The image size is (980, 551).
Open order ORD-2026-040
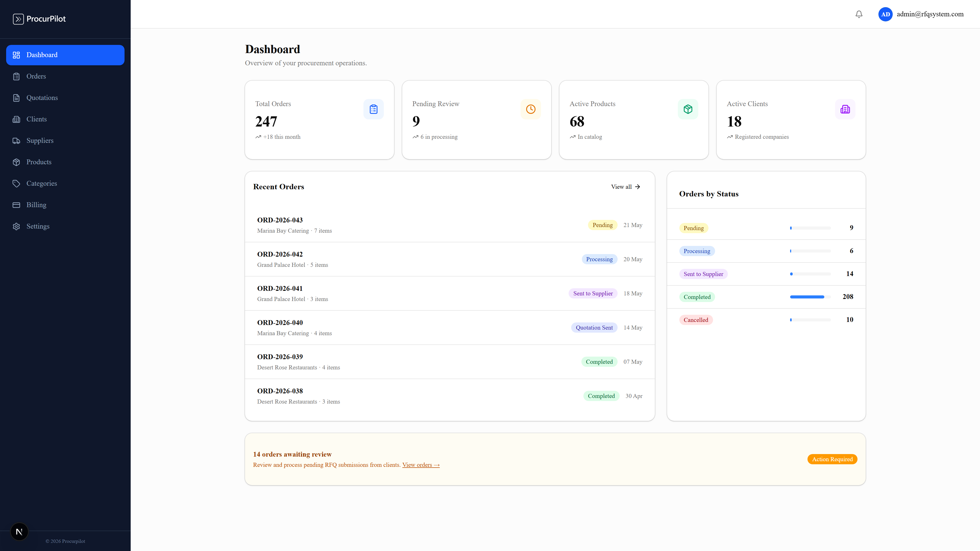point(450,328)
